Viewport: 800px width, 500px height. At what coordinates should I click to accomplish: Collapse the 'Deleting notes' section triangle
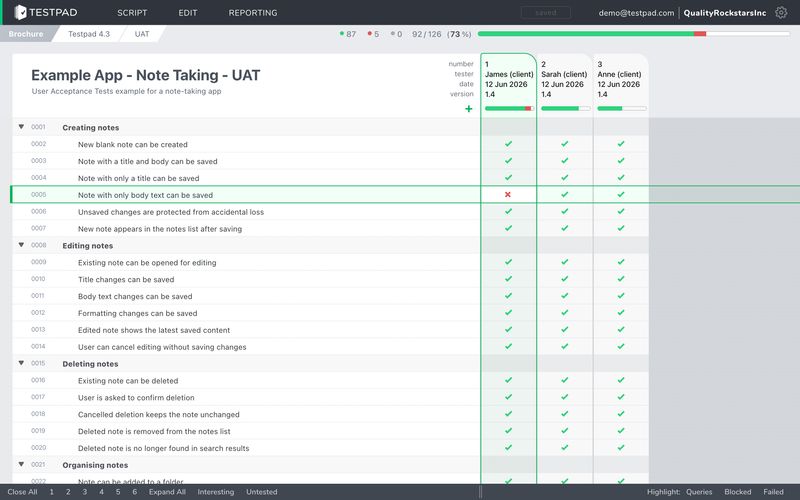point(21,363)
